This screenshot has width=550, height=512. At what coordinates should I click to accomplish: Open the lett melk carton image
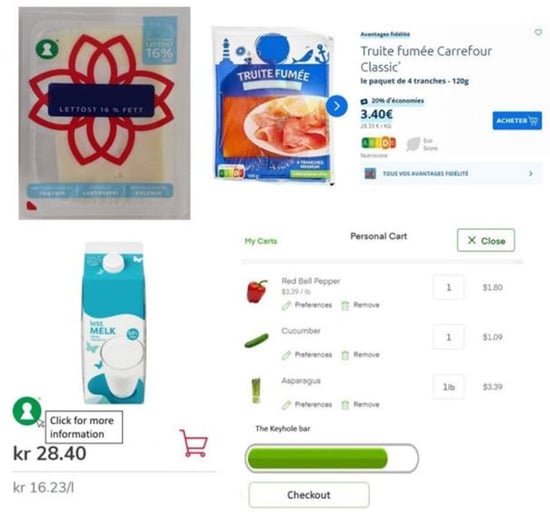pyautogui.click(x=114, y=323)
